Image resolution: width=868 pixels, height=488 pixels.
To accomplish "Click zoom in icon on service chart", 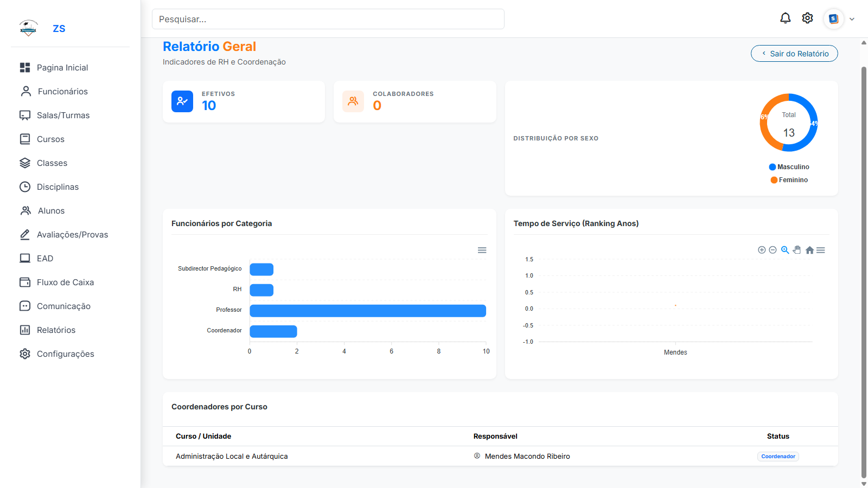I will [762, 250].
